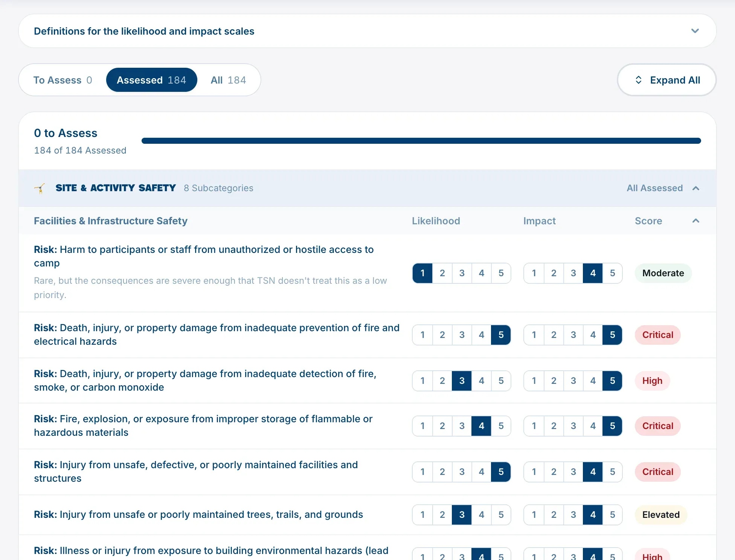The image size is (735, 560).
Task: Set impact 4 for fire detection risk
Action: 593,380
